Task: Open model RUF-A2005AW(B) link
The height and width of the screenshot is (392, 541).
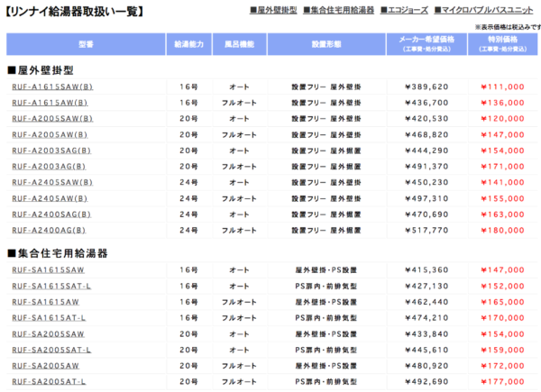Action: [50, 135]
